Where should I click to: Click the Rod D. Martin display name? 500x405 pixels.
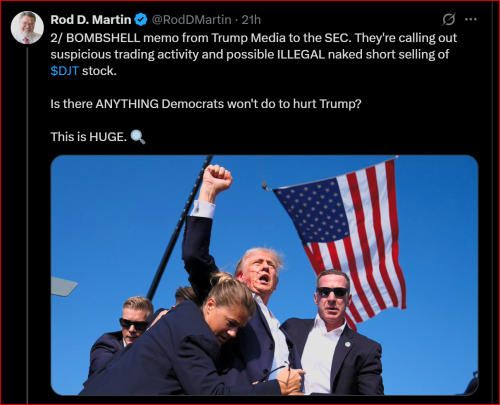click(91, 20)
